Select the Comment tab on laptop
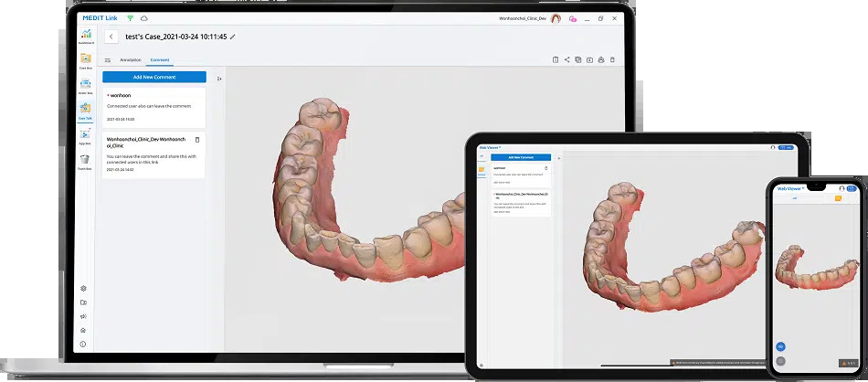This screenshot has height=382, width=868. click(x=160, y=59)
